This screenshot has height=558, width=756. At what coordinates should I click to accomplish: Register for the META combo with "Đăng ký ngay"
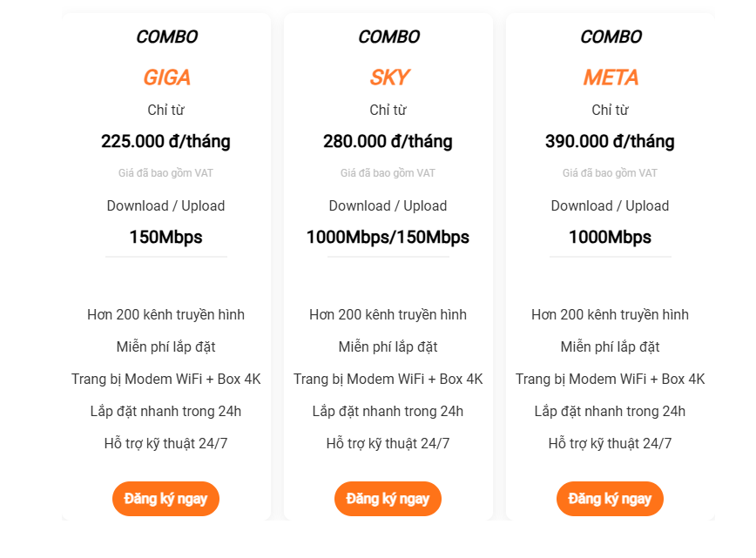pos(610,499)
